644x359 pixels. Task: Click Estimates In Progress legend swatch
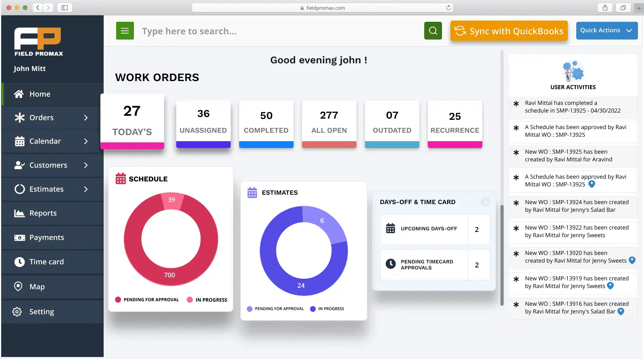313,309
